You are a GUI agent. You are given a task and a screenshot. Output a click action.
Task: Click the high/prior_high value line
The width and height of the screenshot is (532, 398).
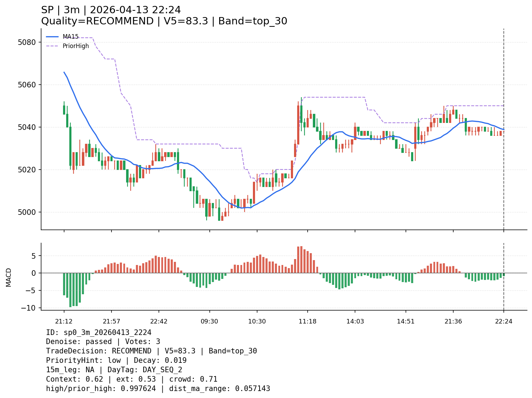pyautogui.click(x=158, y=389)
